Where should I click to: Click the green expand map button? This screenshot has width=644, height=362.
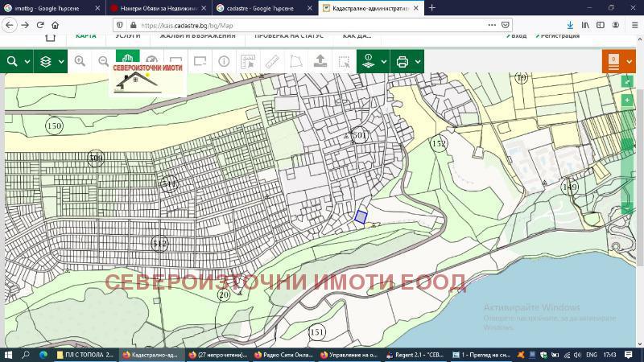[x=627, y=81]
